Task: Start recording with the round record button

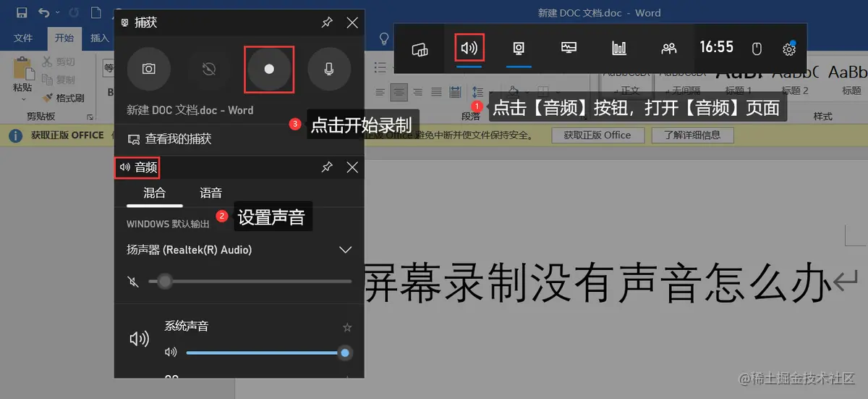Action: (269, 69)
